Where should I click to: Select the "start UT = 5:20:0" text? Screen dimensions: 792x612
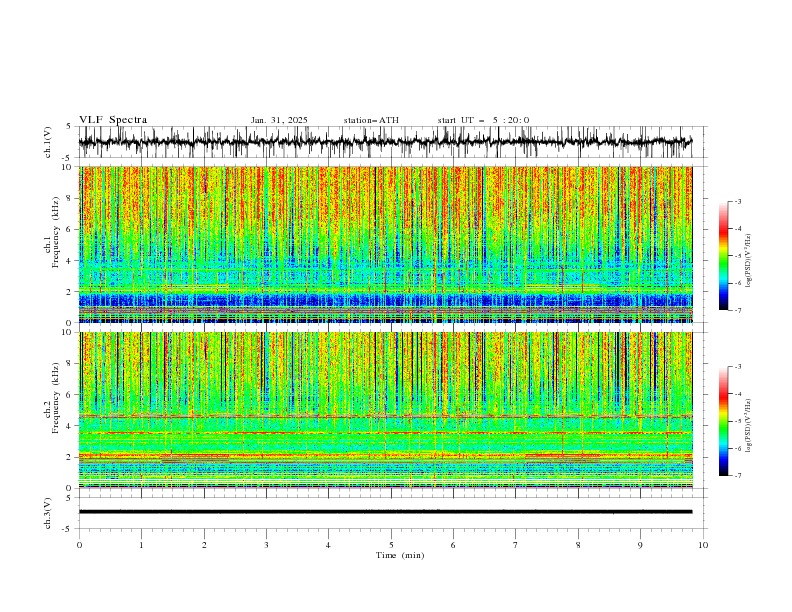tap(483, 120)
